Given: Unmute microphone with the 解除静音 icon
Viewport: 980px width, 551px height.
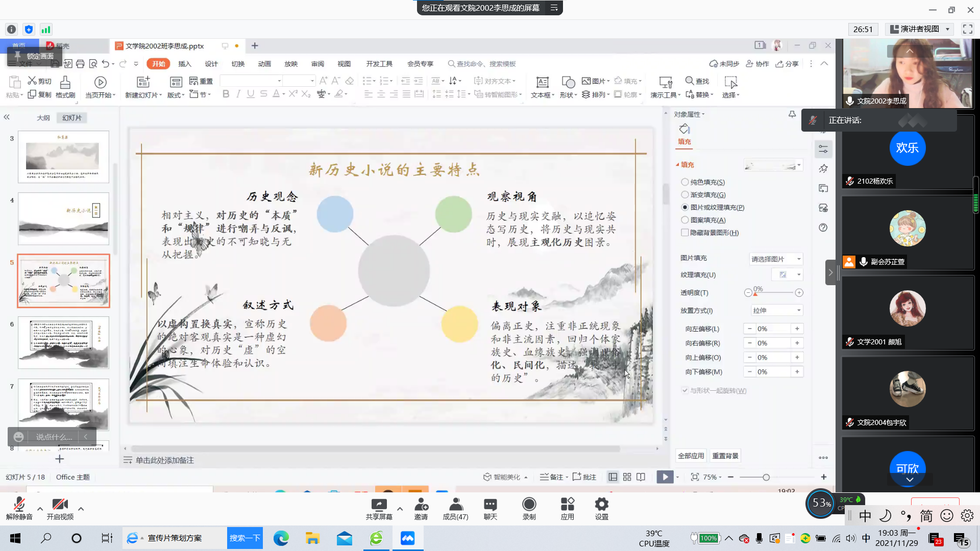Looking at the screenshot, I should [19, 505].
